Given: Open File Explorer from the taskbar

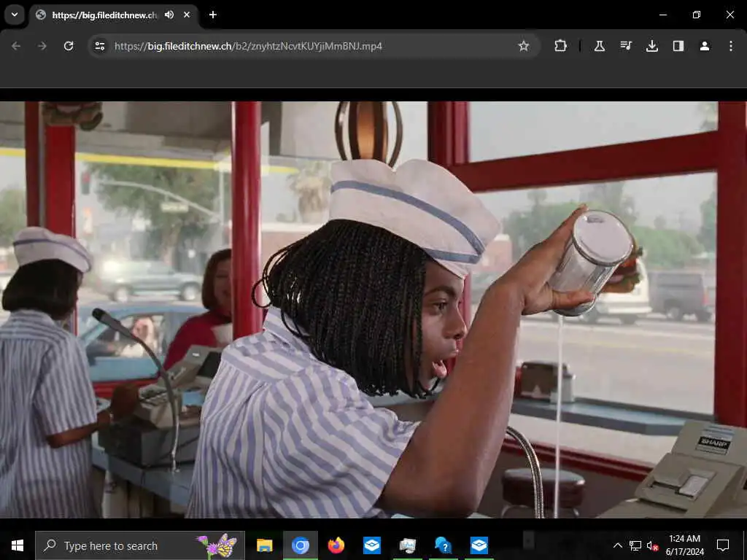Looking at the screenshot, I should 264,545.
